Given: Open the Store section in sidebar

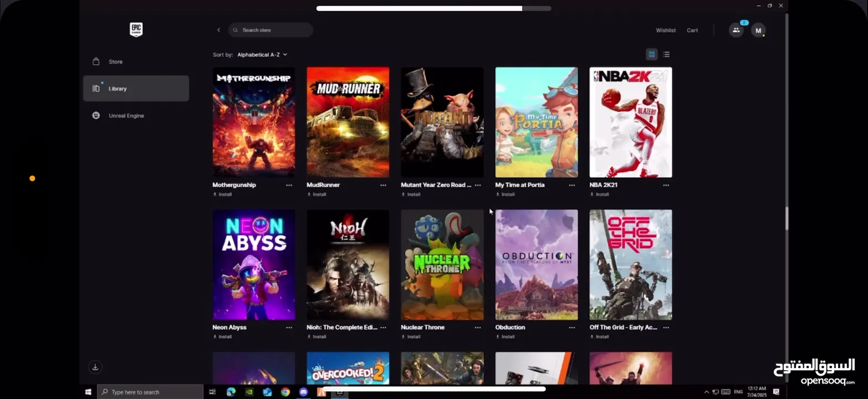Looking at the screenshot, I should coord(136,62).
